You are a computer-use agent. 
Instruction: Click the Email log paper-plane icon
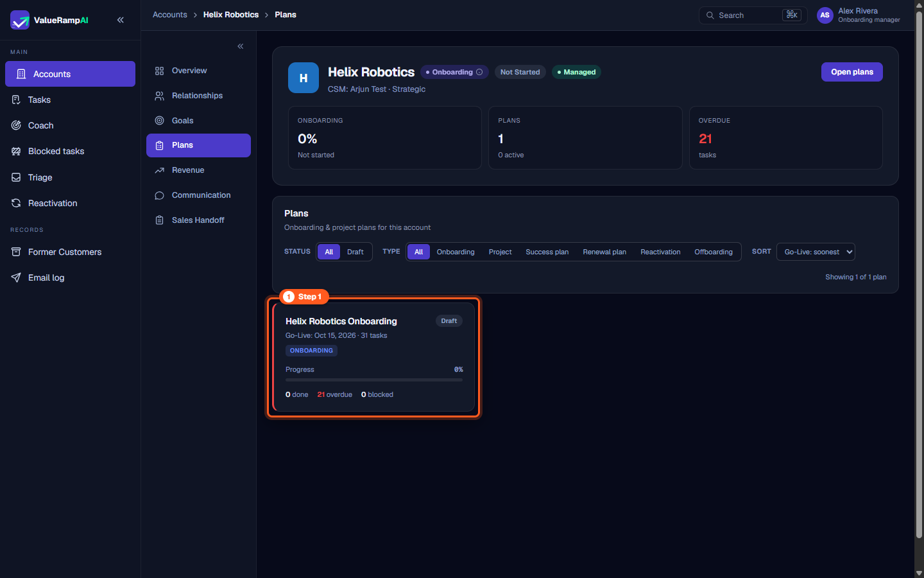16,277
